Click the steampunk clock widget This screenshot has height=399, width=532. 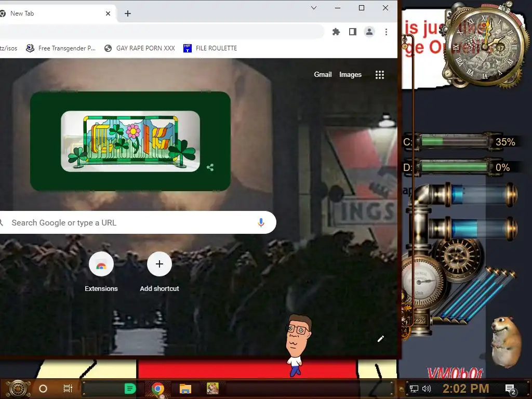[x=485, y=46]
